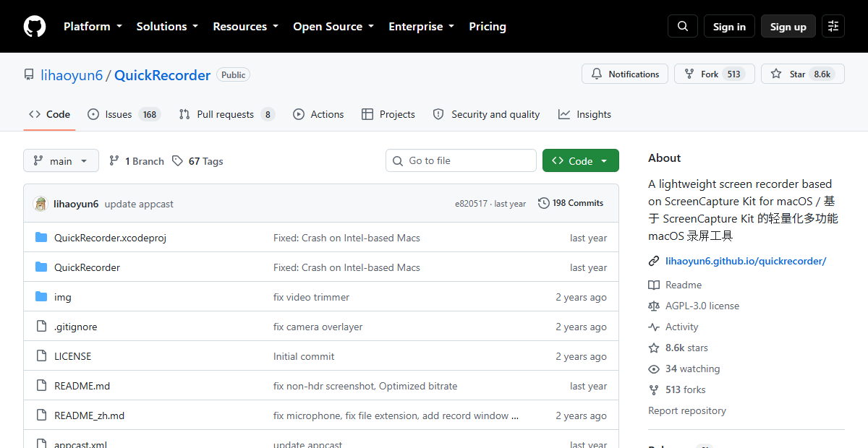Open the search magnifier button
The width and height of the screenshot is (868, 448).
click(x=683, y=27)
